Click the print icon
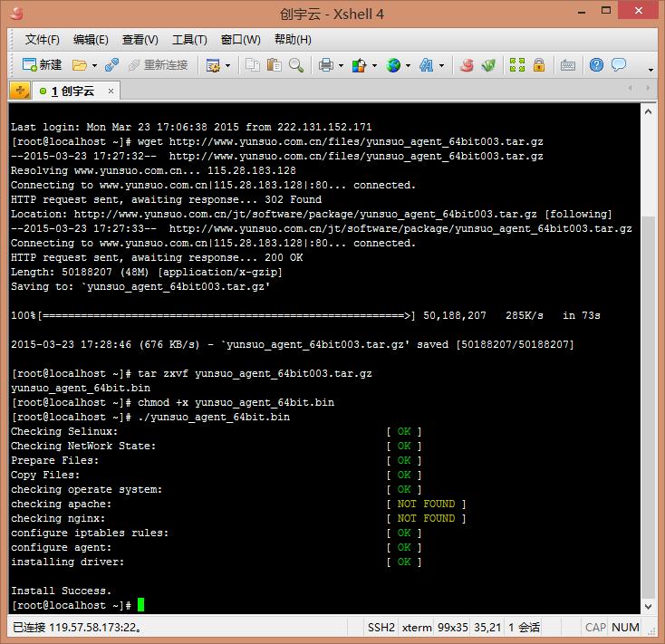The width and height of the screenshot is (665, 644). pos(325,65)
